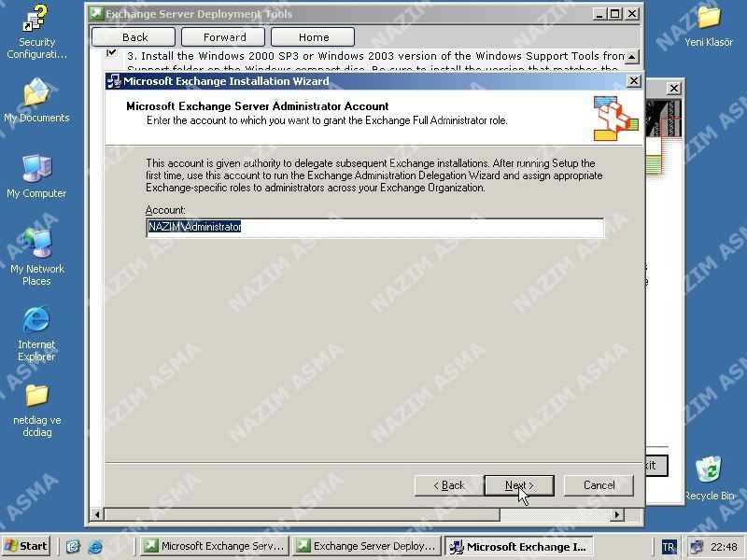
Task: Click the Account input field
Action: (375, 227)
